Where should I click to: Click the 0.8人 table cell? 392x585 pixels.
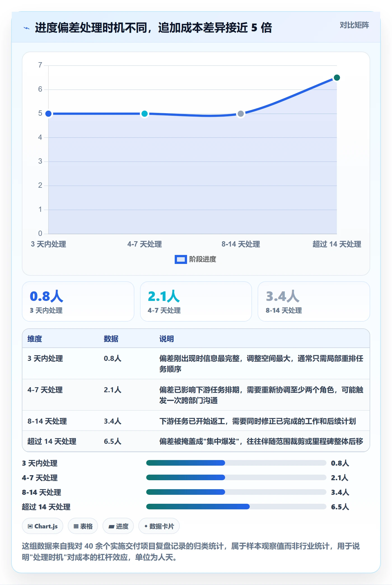(113, 358)
